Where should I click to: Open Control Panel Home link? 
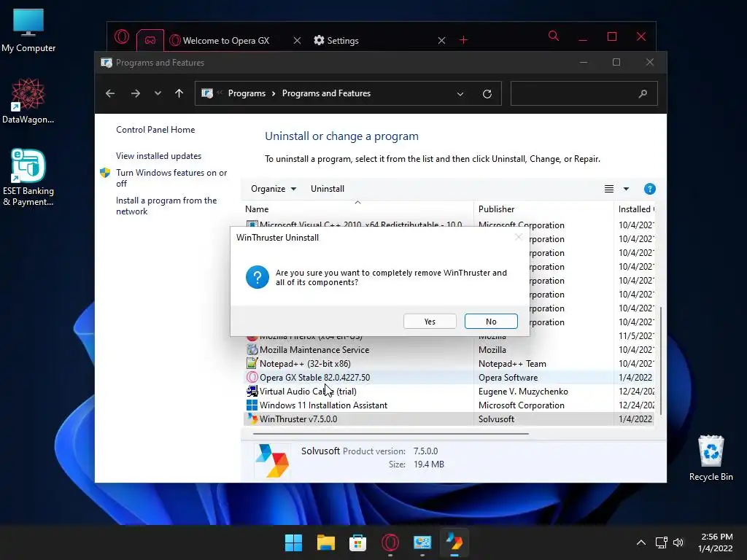(x=155, y=130)
